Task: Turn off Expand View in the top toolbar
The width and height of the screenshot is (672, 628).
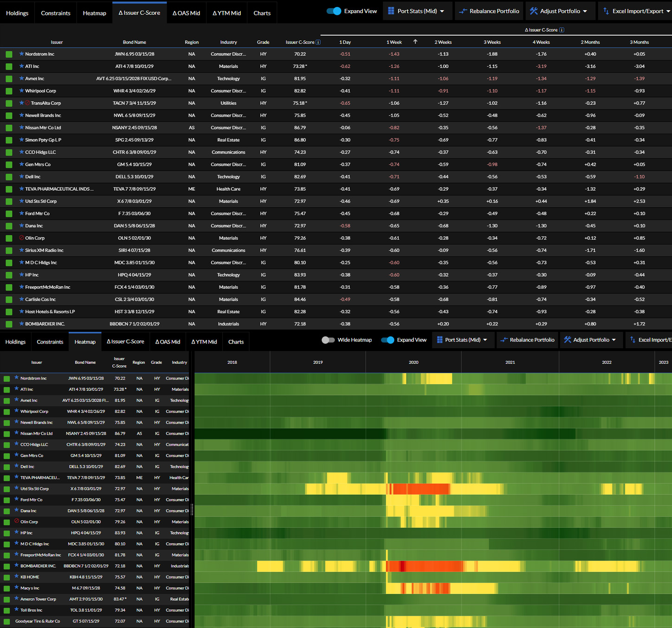Action: pos(334,11)
